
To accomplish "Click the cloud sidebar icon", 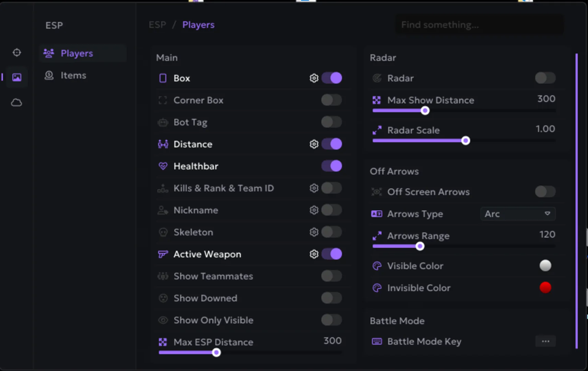I will coord(17,102).
